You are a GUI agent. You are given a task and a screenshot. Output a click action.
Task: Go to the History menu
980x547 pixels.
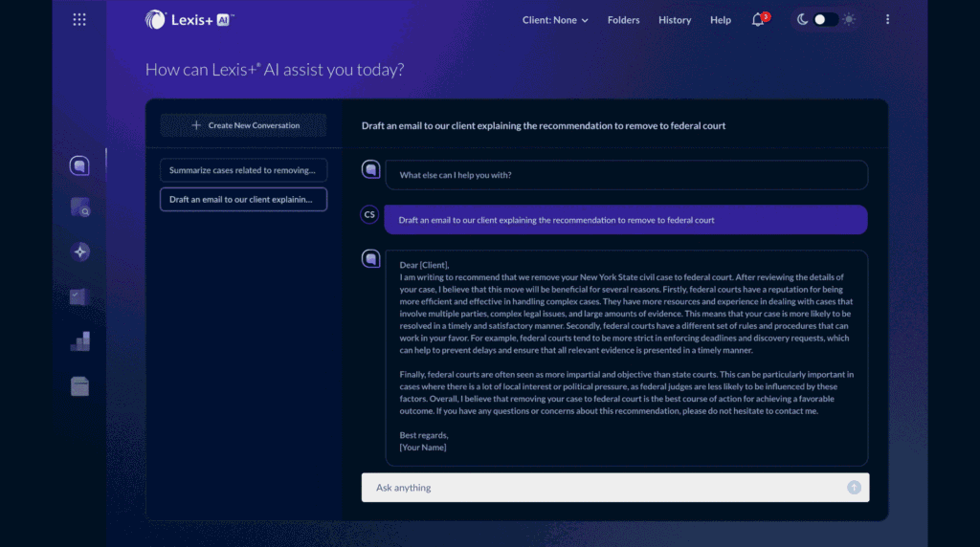point(675,20)
